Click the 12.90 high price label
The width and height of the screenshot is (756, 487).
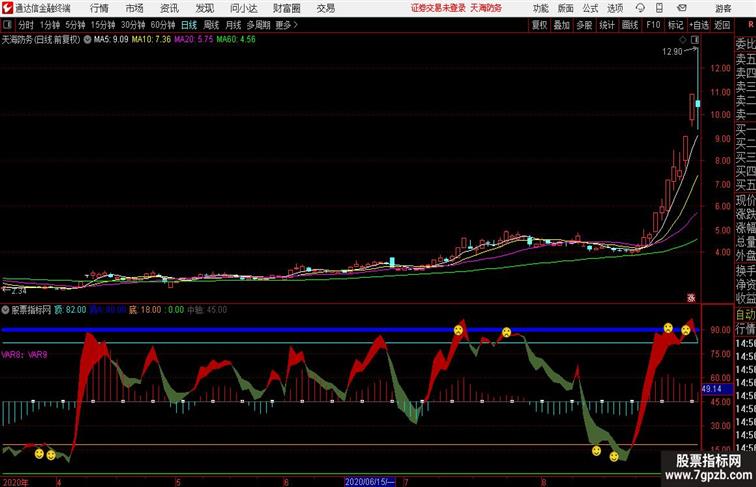(x=672, y=52)
